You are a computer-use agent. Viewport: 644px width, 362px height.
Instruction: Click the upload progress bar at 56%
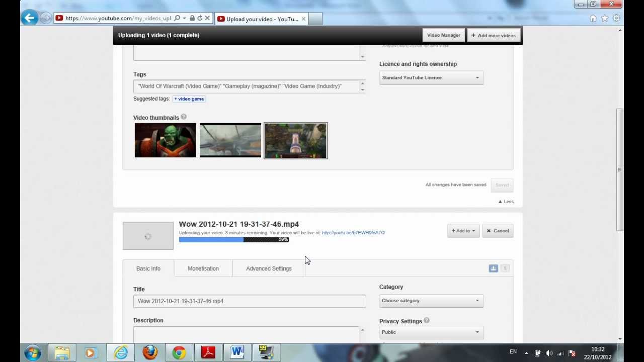[234, 240]
